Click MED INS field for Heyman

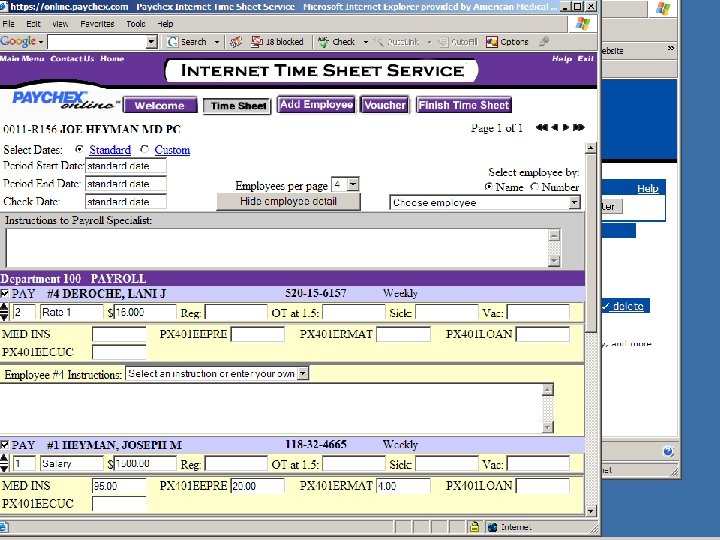pos(119,485)
